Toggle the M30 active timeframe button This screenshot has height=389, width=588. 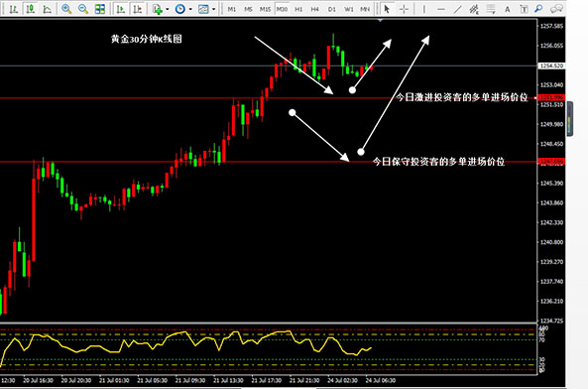point(282,9)
